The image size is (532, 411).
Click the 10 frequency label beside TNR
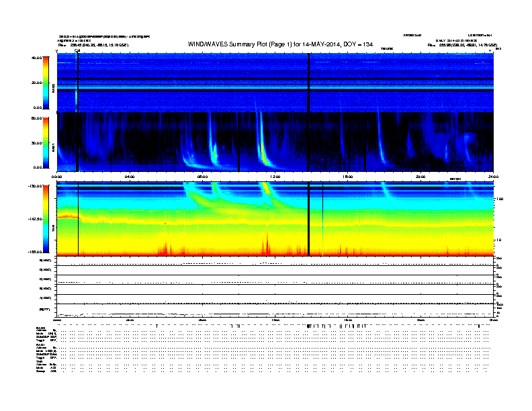[500, 240]
